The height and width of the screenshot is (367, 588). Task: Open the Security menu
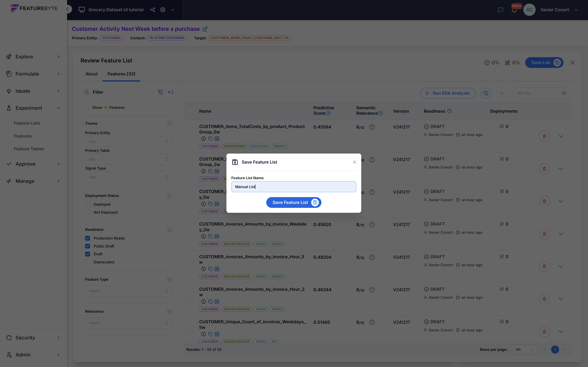34,338
